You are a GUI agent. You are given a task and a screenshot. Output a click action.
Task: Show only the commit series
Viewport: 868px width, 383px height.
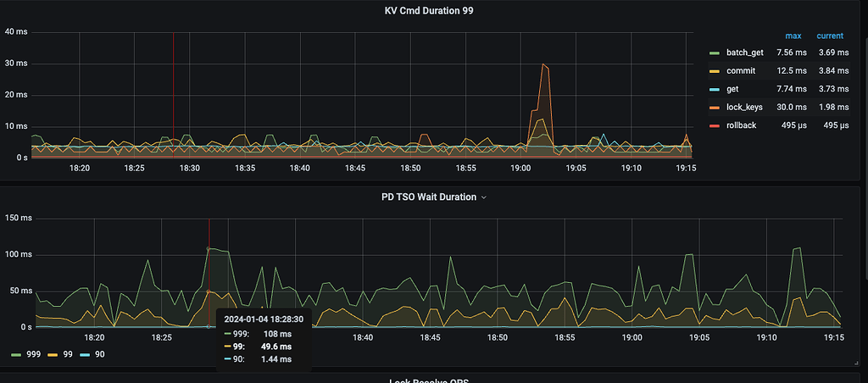click(x=740, y=70)
